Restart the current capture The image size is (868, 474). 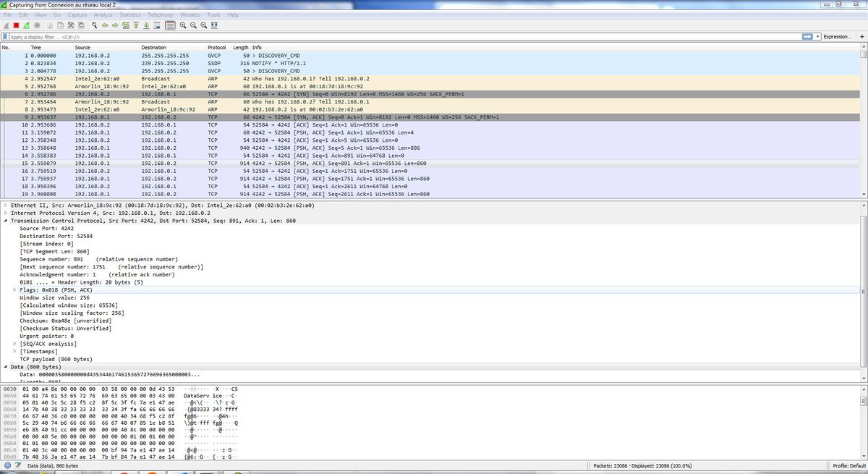pos(27,25)
